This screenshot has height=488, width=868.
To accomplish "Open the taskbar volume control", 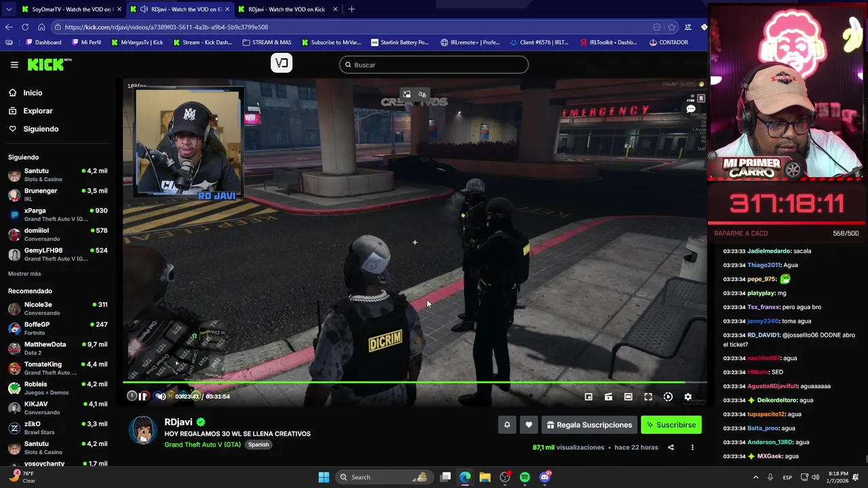I will 815,477.
